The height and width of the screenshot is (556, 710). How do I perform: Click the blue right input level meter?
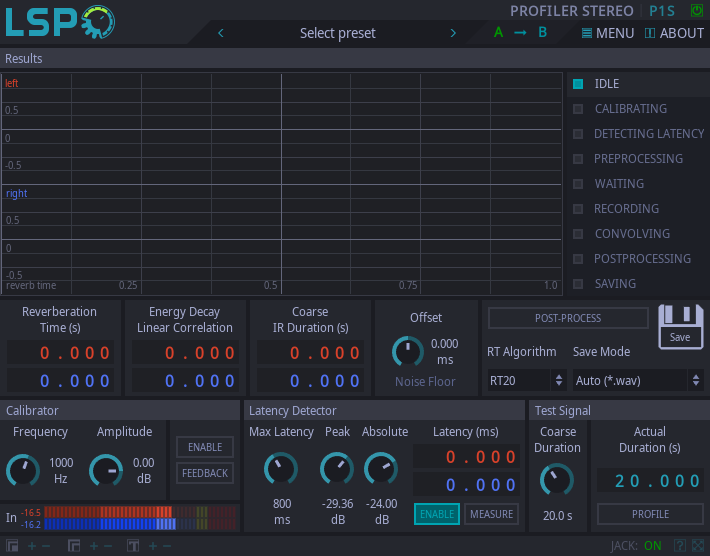point(140,524)
